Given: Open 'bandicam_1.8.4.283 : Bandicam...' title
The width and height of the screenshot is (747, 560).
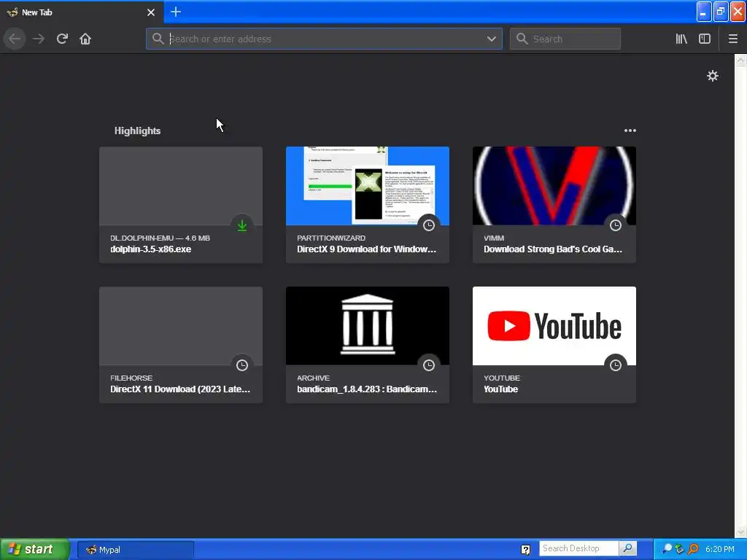Looking at the screenshot, I should coord(367,389).
